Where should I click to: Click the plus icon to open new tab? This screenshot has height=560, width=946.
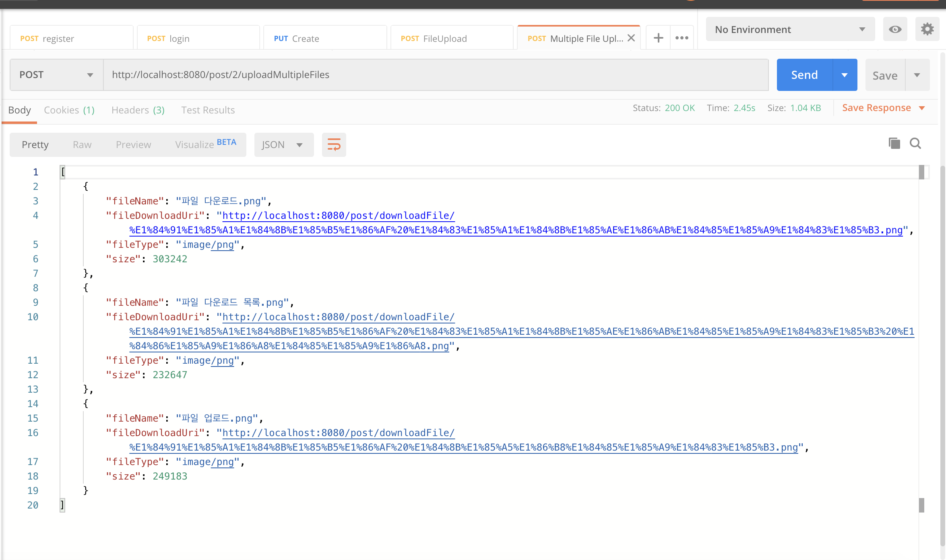point(658,38)
